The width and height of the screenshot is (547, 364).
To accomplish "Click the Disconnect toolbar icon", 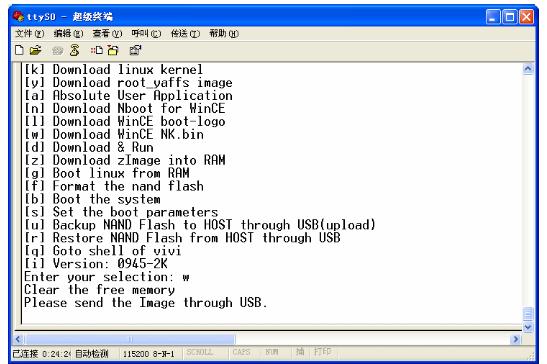I will point(74,50).
